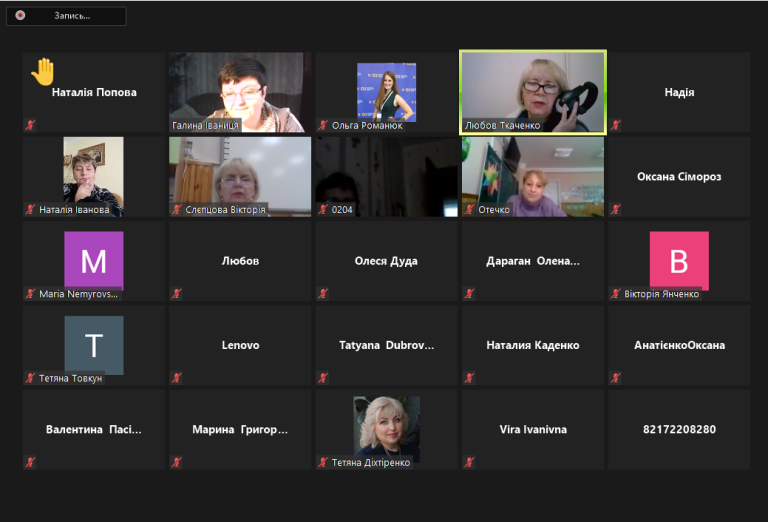Click muted mic icon beside Наталія Іванова
Screen dimensions: 768x522
point(30,210)
